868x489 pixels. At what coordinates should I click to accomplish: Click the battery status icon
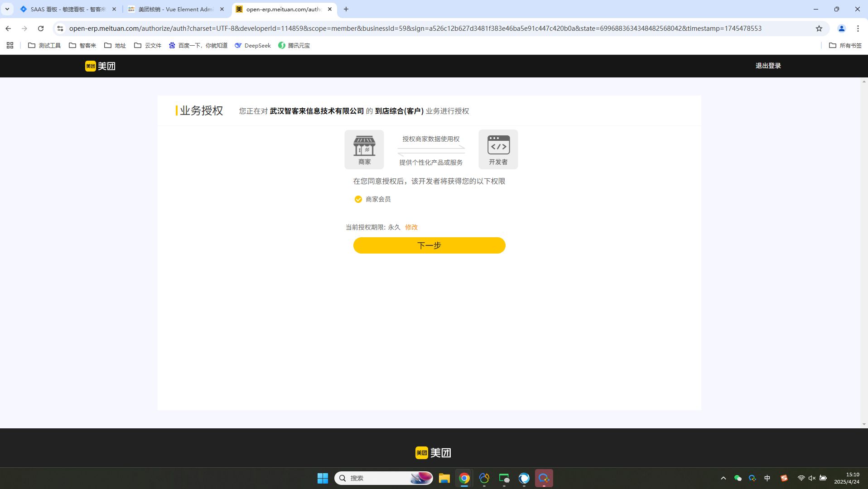[823, 478]
